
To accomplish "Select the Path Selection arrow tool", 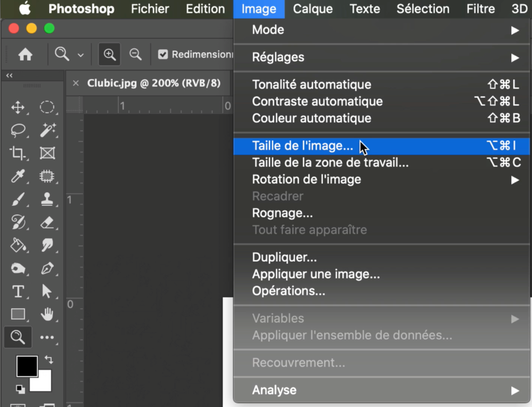I will 47,292.
